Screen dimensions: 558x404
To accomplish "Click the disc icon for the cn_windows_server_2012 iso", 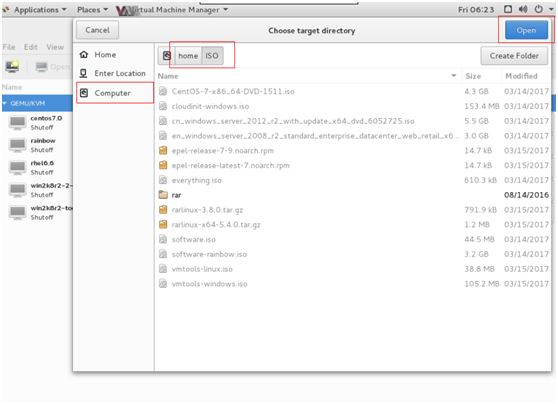I will click(163, 121).
